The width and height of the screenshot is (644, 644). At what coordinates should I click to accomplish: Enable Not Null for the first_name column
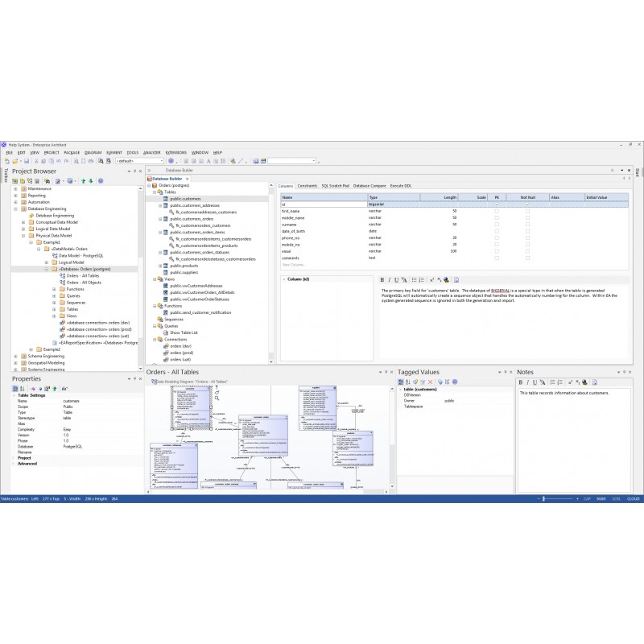pos(527,211)
